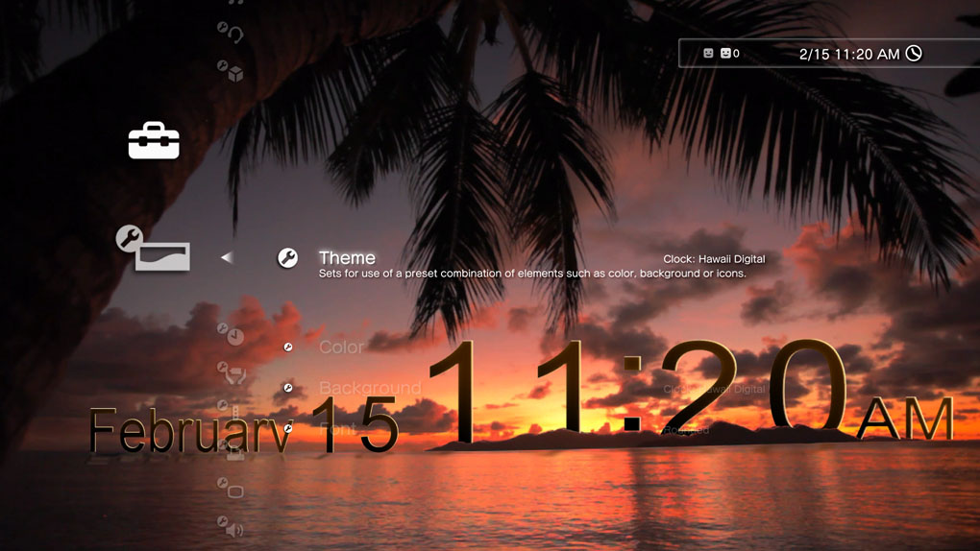Click the wrench icon beside Color
The width and height of the screenshot is (980, 551).
click(288, 347)
